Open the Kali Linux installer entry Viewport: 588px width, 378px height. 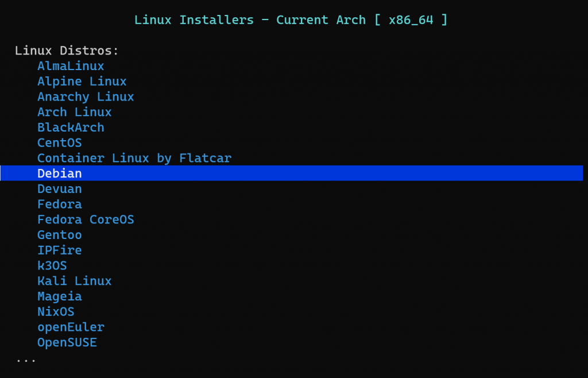74,281
